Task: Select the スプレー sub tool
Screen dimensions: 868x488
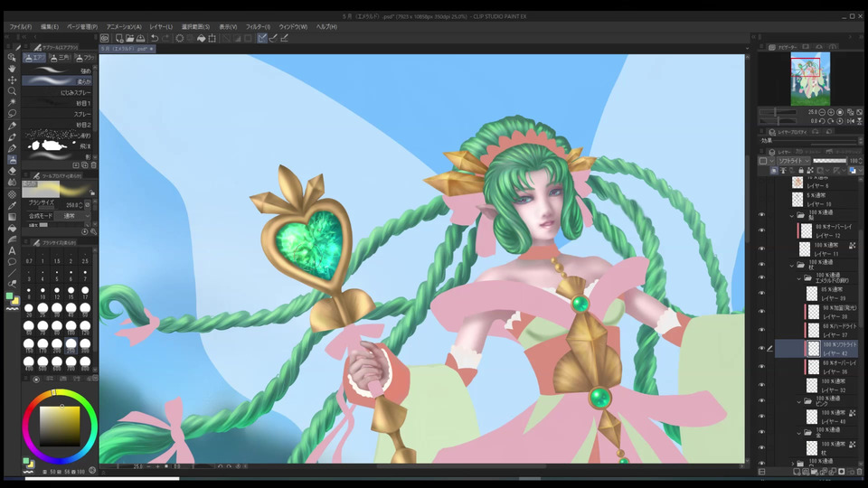Action: 58,114
